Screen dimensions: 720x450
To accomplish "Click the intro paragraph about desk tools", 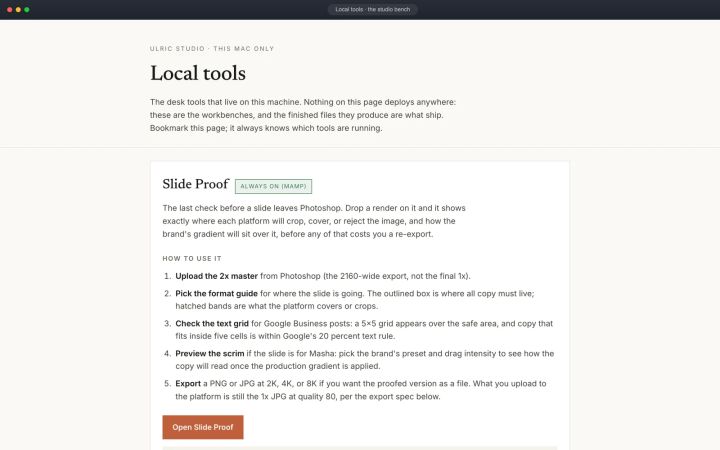I will coord(303,115).
